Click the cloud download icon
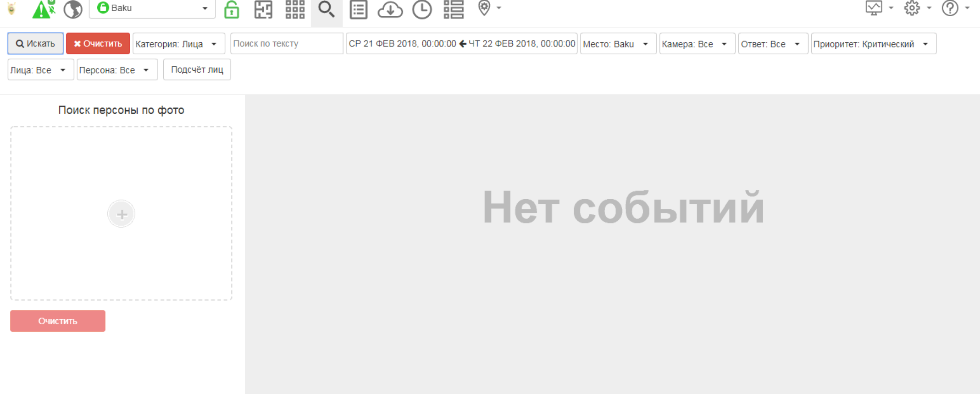This screenshot has width=980, height=394. (390, 9)
